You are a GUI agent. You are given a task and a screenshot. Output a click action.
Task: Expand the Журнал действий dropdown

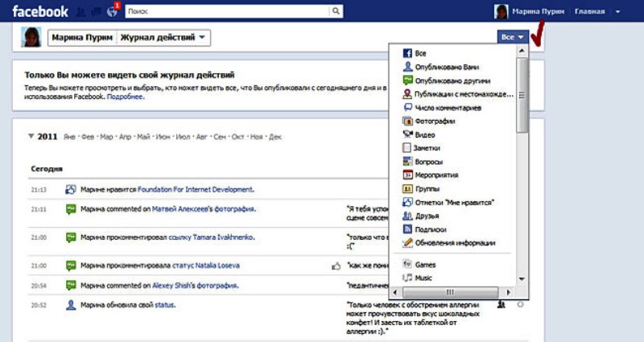pyautogui.click(x=164, y=37)
